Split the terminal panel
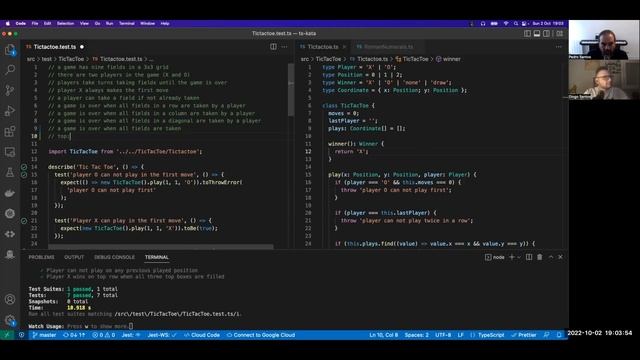 pyautogui.click(x=529, y=257)
